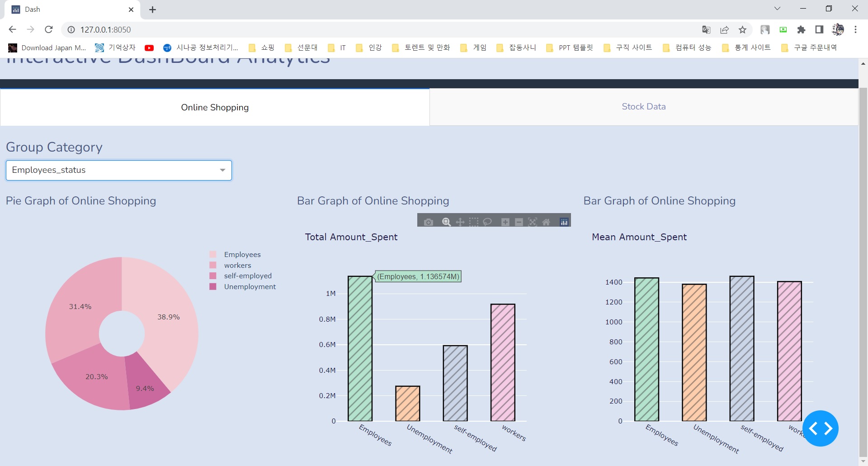
Task: Expand the 통계 사이트 bookmarks folder
Action: tap(746, 48)
